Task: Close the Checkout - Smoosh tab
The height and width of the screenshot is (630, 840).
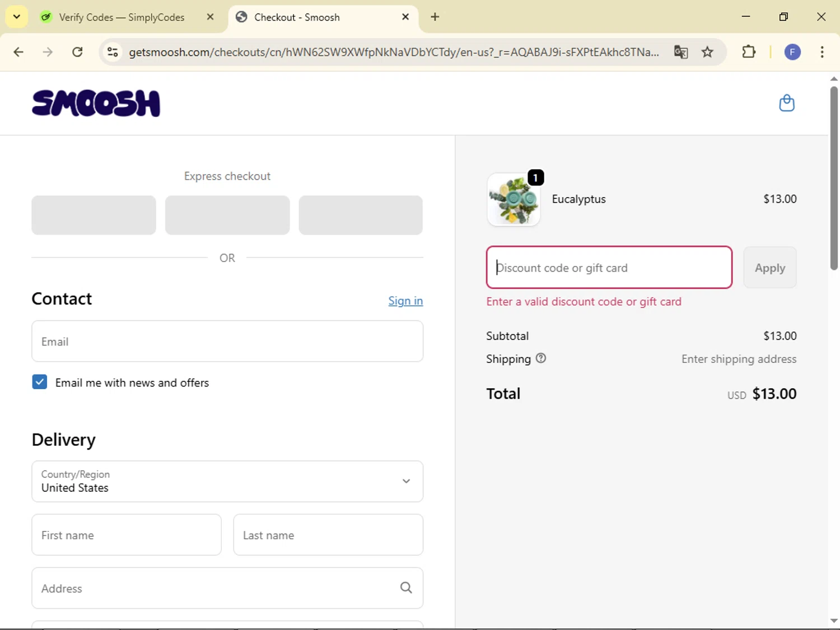Action: pos(405,17)
